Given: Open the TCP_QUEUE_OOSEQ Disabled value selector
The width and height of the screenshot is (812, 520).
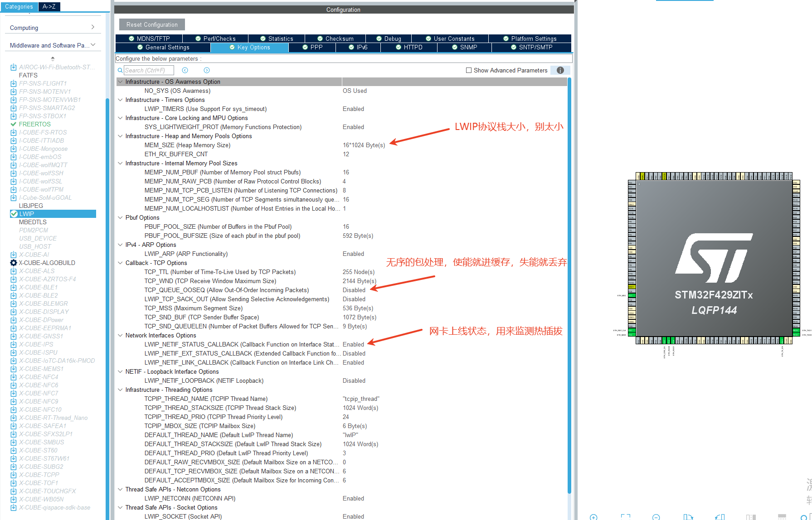Looking at the screenshot, I should 354,290.
